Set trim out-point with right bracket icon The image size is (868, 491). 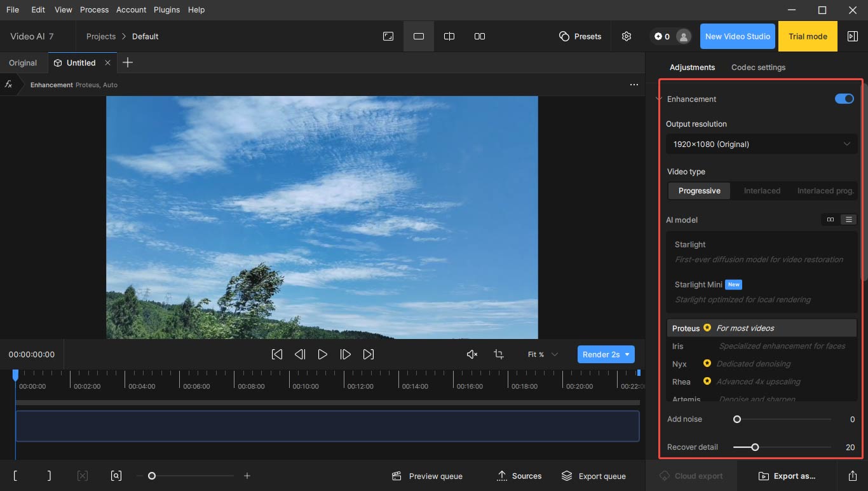[49, 476]
